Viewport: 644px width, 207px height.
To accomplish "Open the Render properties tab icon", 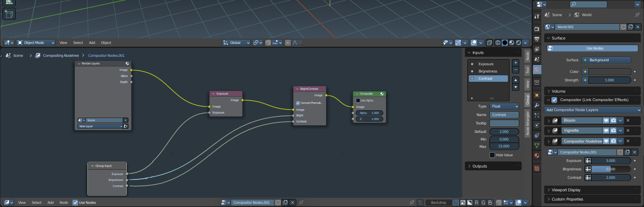I will pyautogui.click(x=537, y=29).
